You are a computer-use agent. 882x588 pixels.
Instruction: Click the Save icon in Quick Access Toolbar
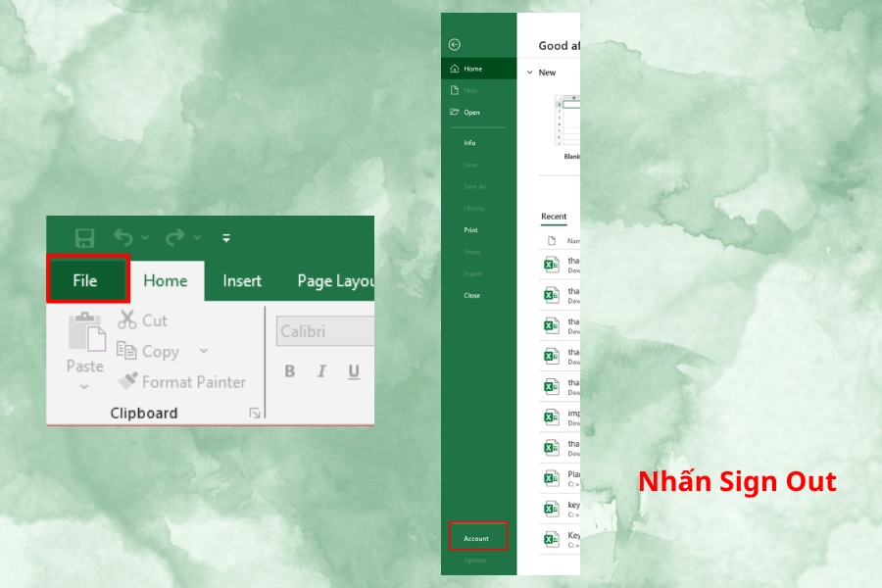[85, 238]
